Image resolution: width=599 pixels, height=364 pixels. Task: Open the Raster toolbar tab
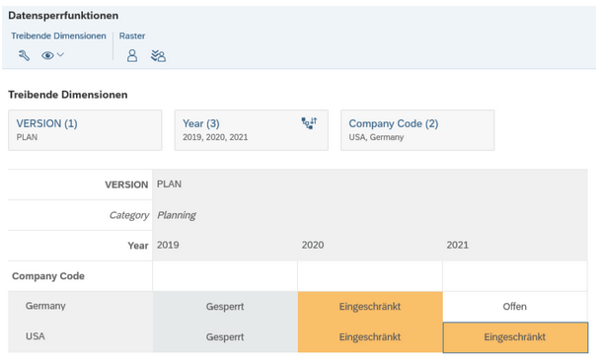pyautogui.click(x=132, y=36)
